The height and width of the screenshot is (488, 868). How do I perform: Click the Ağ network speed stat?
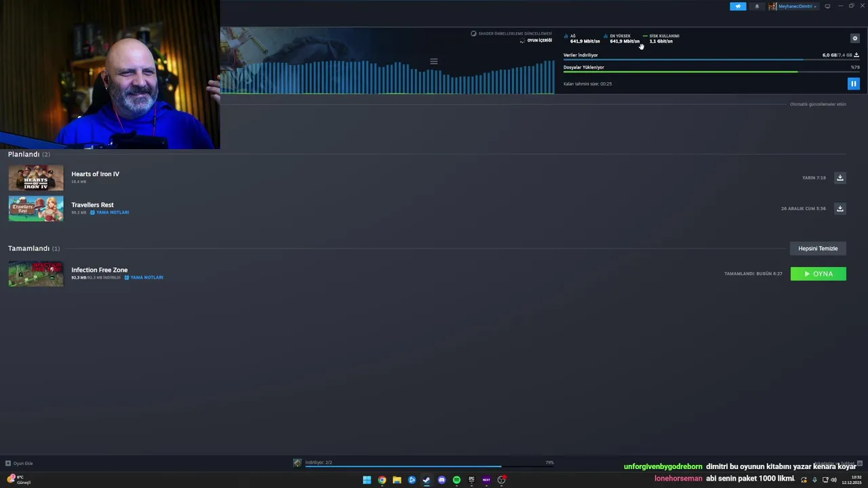coord(582,39)
